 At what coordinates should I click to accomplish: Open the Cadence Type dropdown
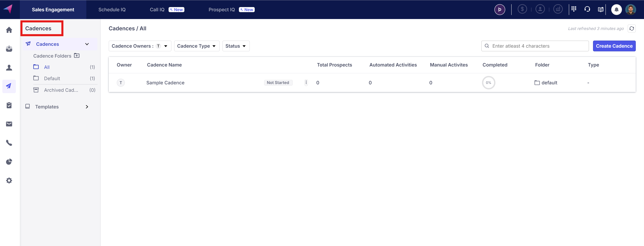[x=196, y=46]
